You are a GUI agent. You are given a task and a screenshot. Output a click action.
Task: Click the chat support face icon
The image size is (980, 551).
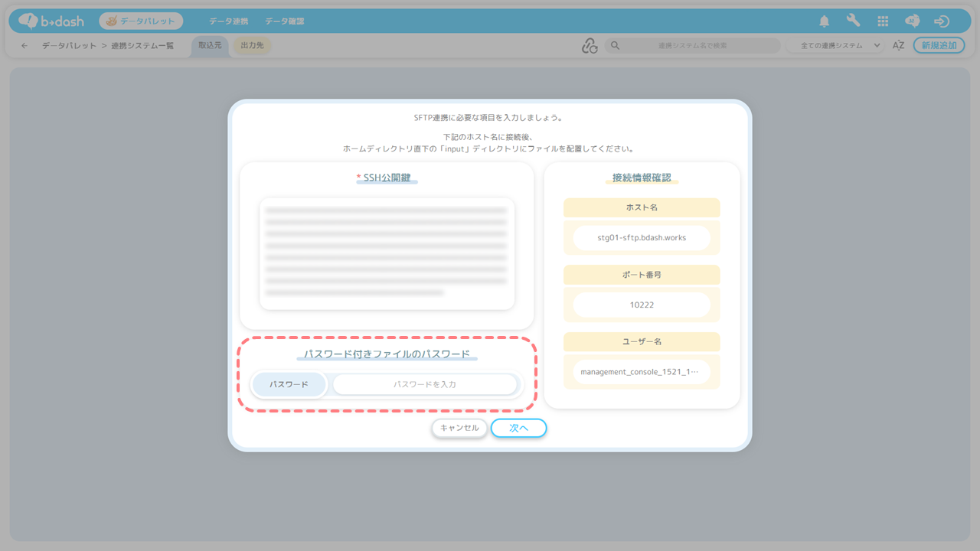912,21
